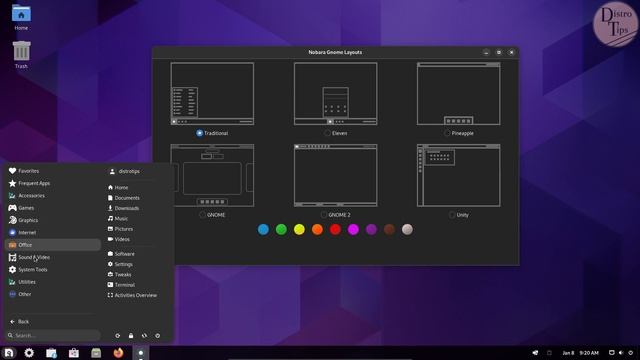Screen dimensions: 640x360
Task: Pick the purple accent color
Action: (371, 229)
